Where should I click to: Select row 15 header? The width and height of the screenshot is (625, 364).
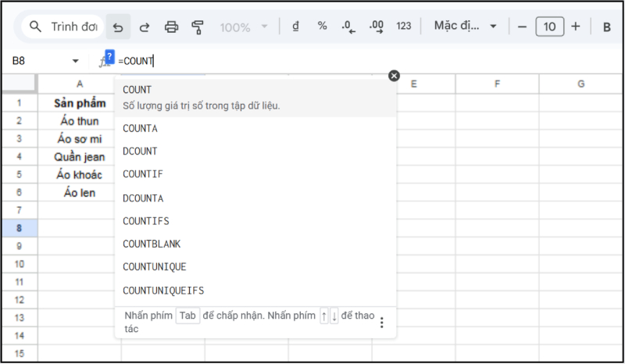[20, 354]
